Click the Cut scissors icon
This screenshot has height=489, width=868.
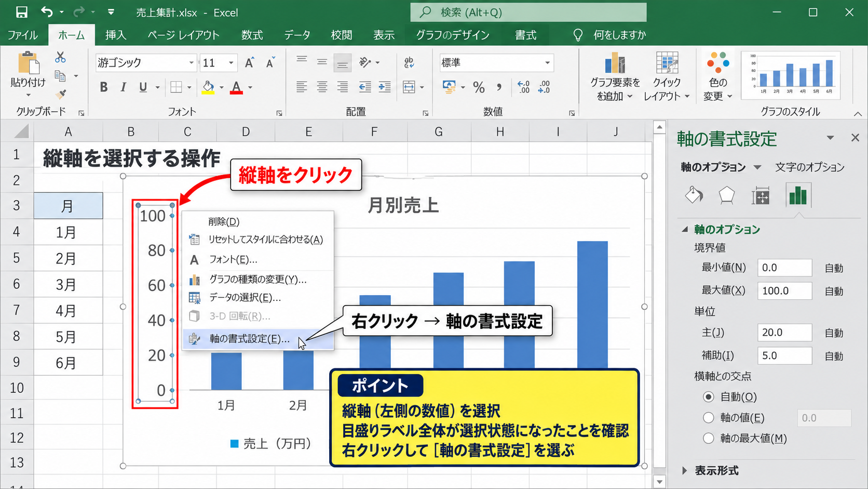60,57
